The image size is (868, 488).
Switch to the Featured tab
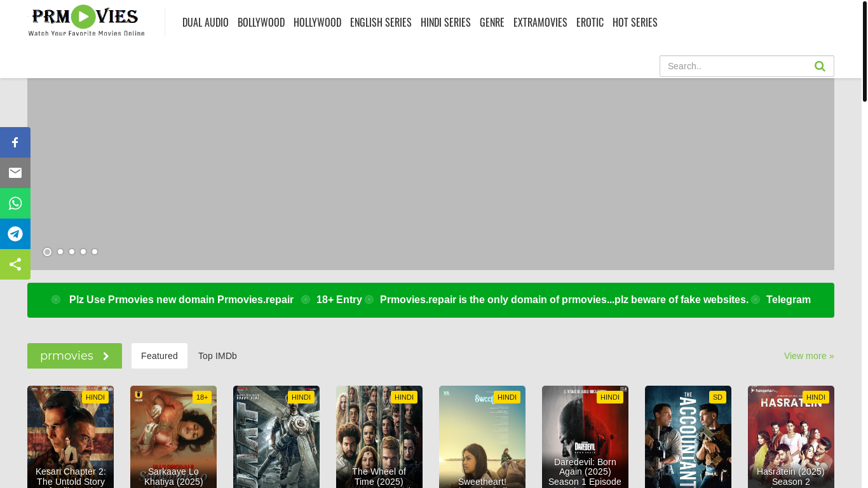[159, 356]
